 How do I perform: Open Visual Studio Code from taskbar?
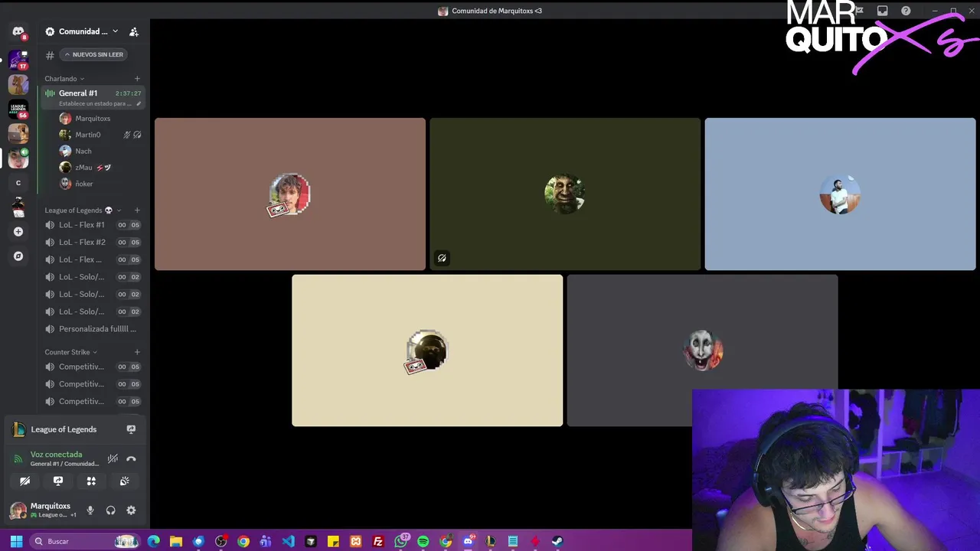[288, 541]
